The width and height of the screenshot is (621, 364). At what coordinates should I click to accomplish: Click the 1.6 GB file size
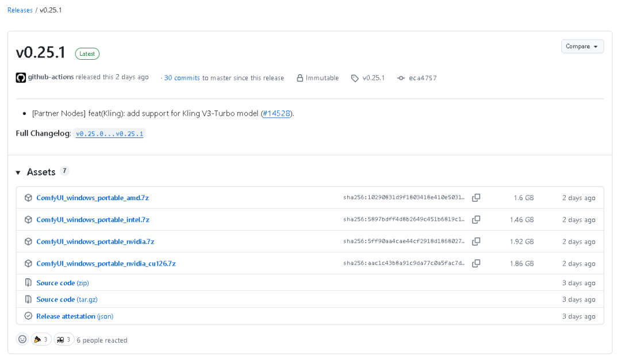pos(524,198)
